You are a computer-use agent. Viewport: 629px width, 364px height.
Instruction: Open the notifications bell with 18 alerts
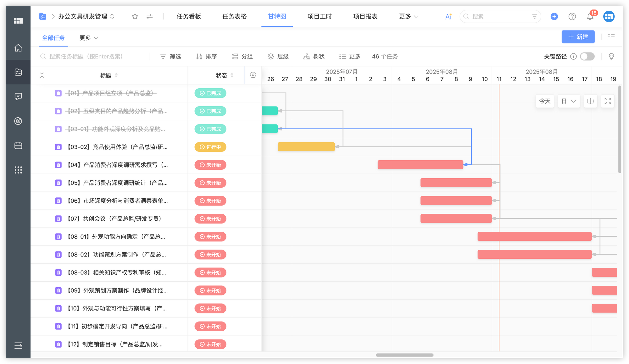pos(590,16)
